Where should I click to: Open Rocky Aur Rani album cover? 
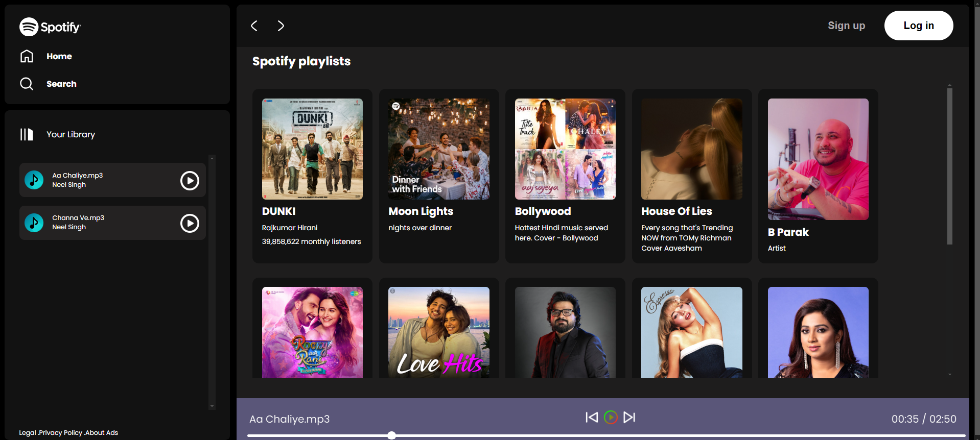tap(312, 333)
